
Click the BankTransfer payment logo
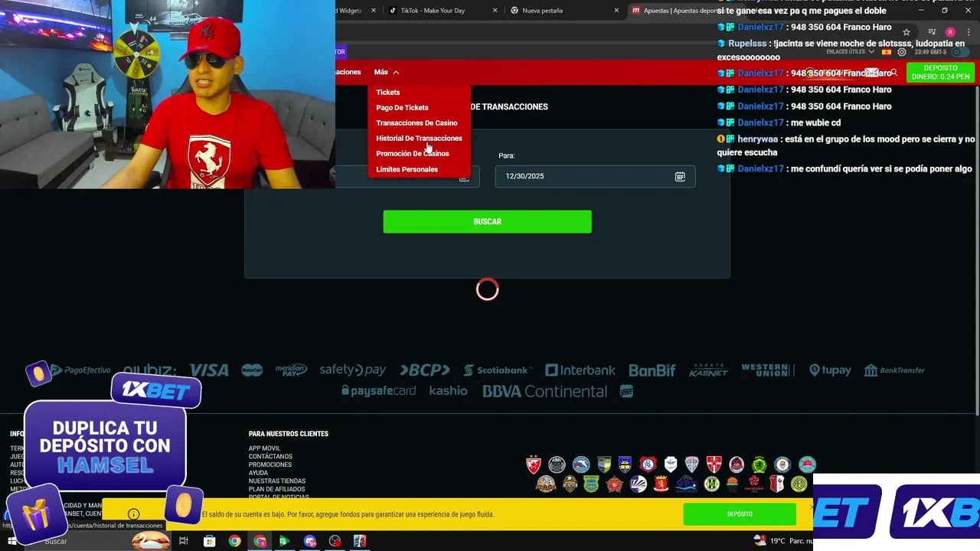click(894, 370)
